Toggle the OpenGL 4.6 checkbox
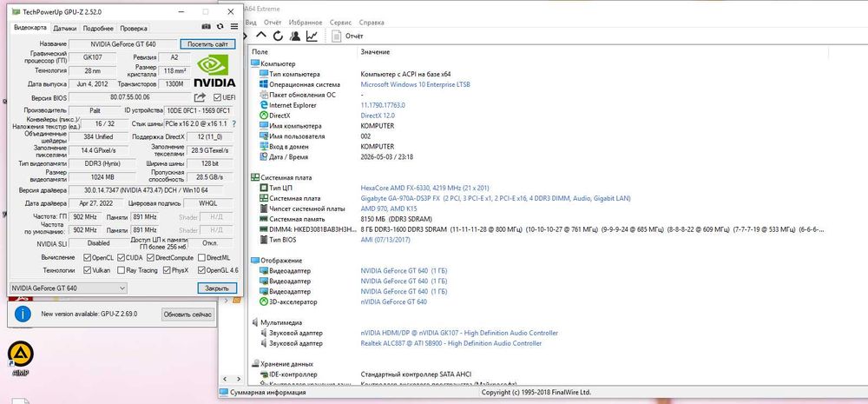 click(201, 270)
